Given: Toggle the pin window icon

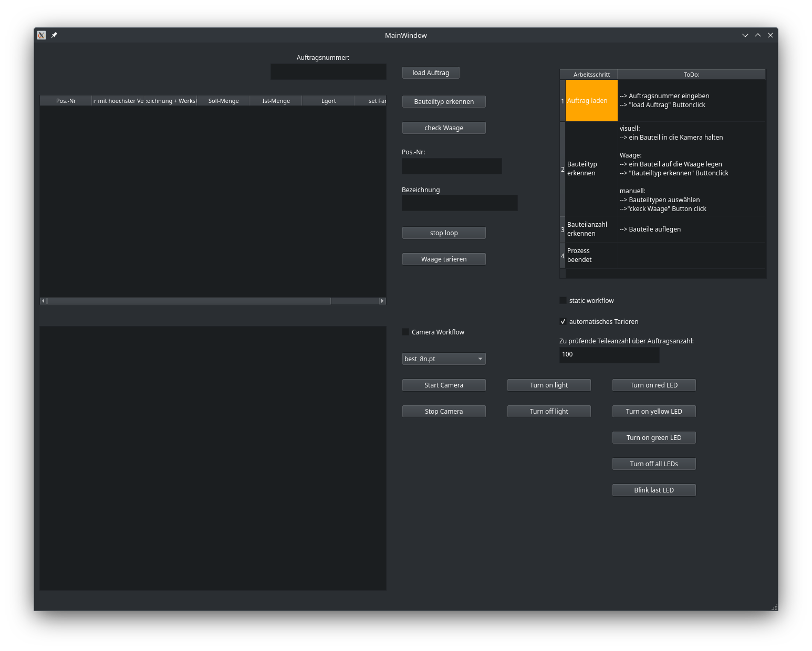Looking at the screenshot, I should [x=54, y=35].
